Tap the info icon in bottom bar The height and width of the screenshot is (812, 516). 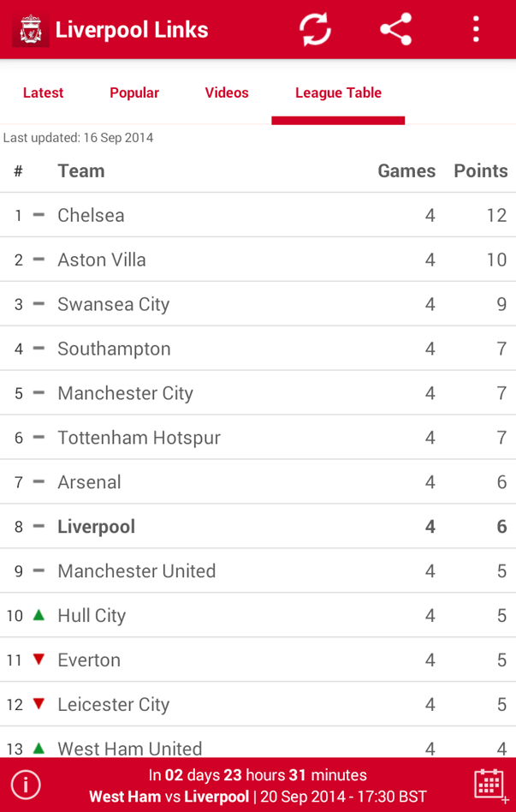[x=26, y=785]
